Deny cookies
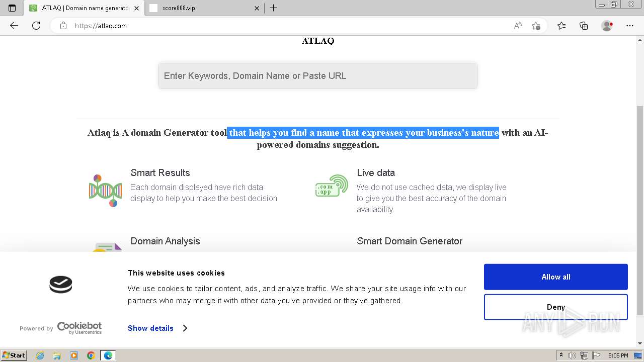Screen dimensions: 644x362 (x=556, y=307)
